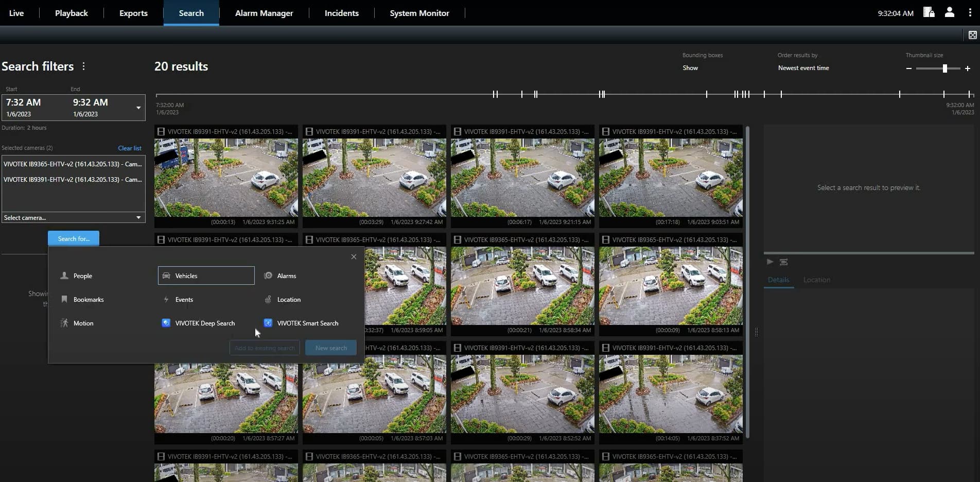
Task: Select the Location search category
Action: coord(288,300)
